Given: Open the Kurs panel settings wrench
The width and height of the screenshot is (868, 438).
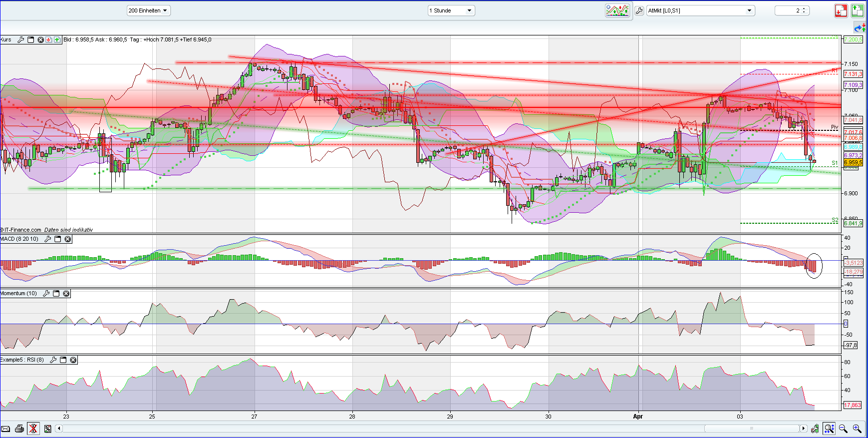Looking at the screenshot, I should [x=20, y=39].
